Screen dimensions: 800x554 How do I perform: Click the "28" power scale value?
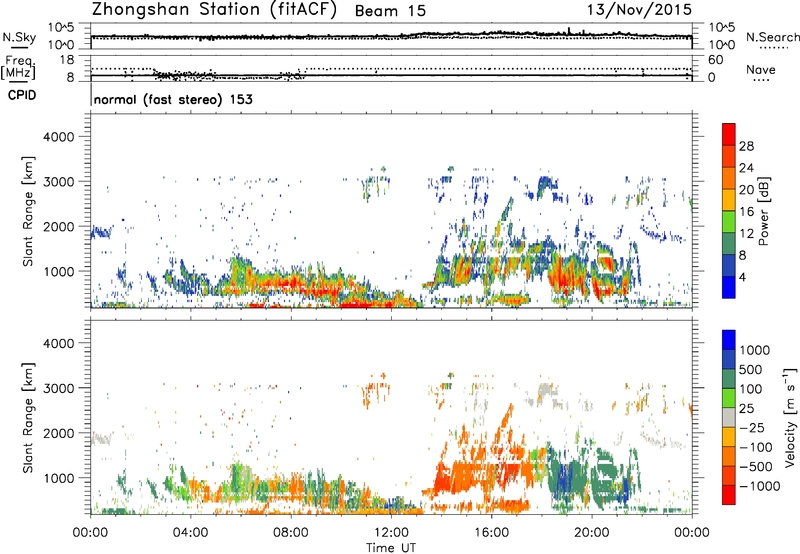(x=746, y=146)
